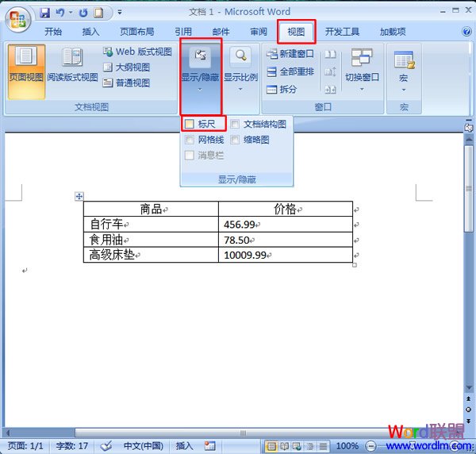476x454 pixels.
Task: Save the document from quick access toolbar
Action: point(45,13)
